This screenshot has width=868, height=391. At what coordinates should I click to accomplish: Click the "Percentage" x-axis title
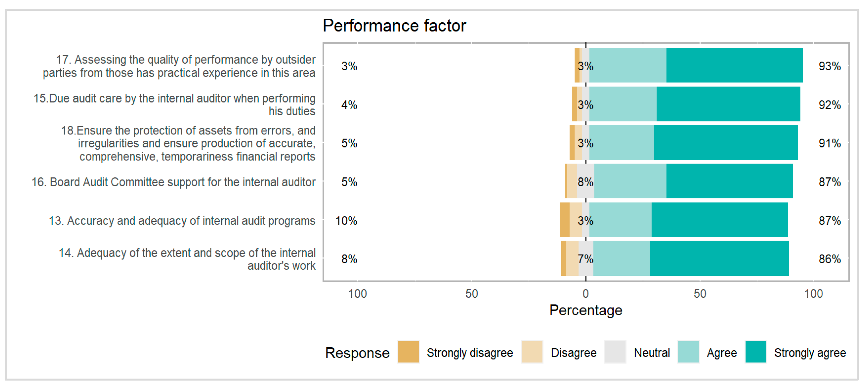point(586,310)
